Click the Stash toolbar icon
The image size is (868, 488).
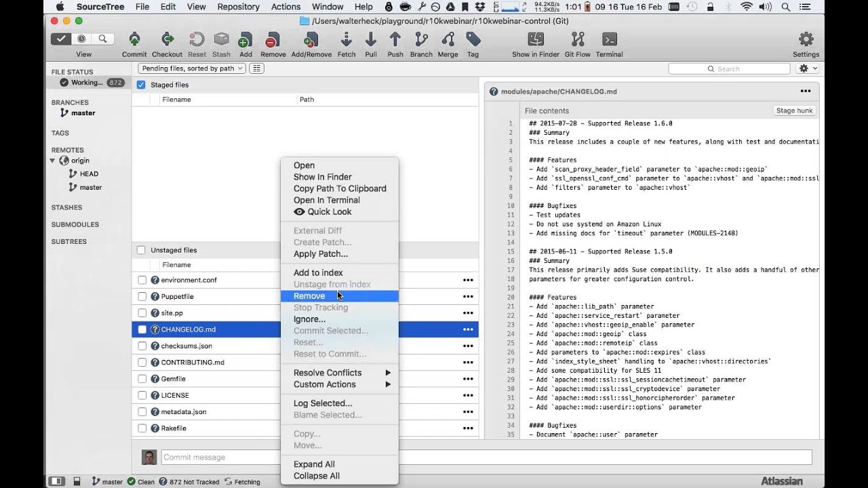(x=221, y=40)
